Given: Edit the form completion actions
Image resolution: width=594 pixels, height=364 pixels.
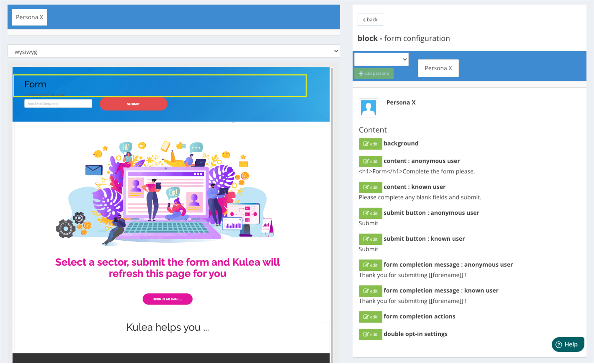Looking at the screenshot, I should [370, 317].
